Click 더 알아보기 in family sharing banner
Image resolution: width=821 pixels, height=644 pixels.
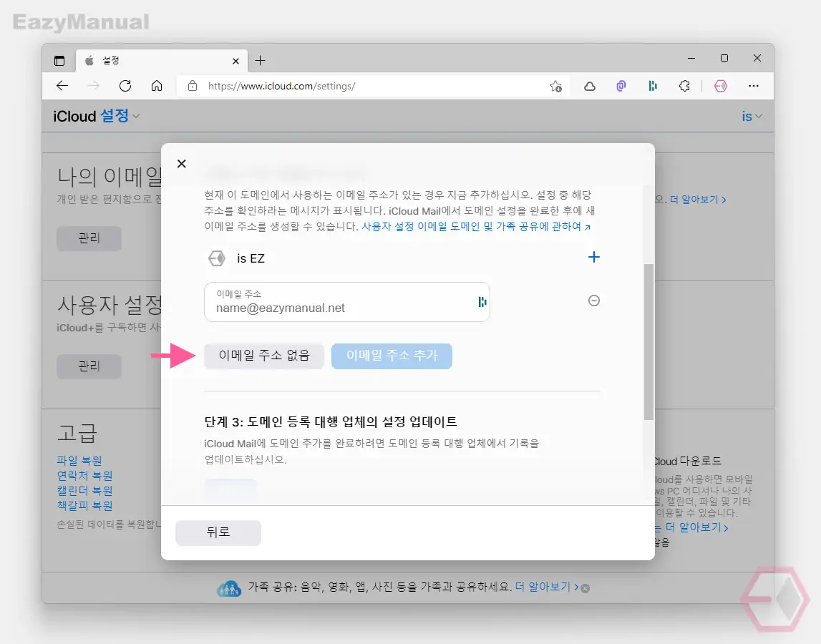point(547,587)
